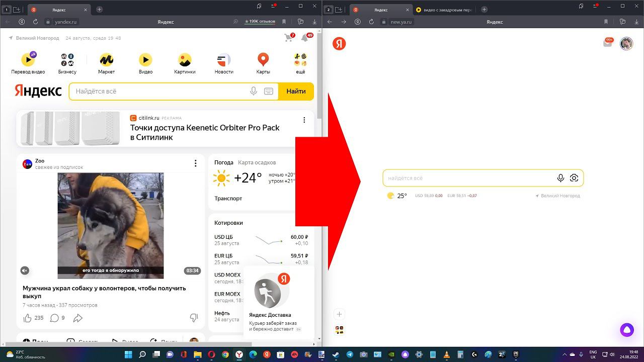This screenshot has height=362, width=644.
Task: Show more services via ещё icon
Action: tap(300, 60)
